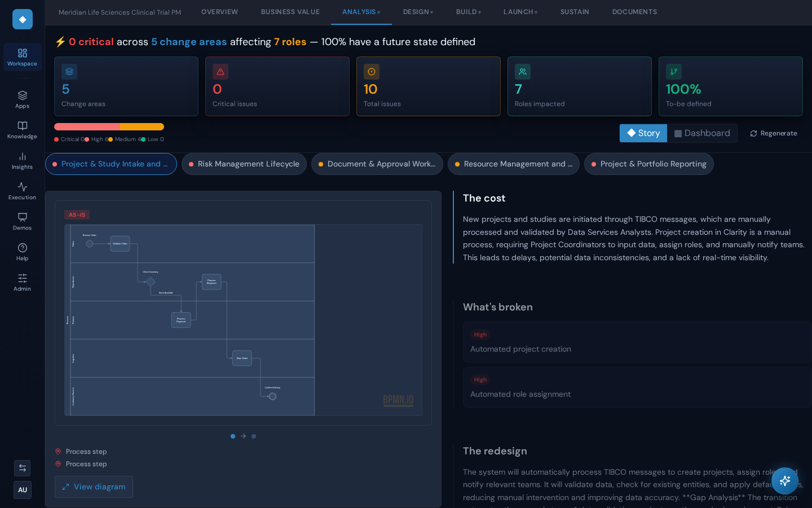Open the Execution sidebar section
Image resolution: width=812 pixels, height=508 pixels.
[x=23, y=191]
